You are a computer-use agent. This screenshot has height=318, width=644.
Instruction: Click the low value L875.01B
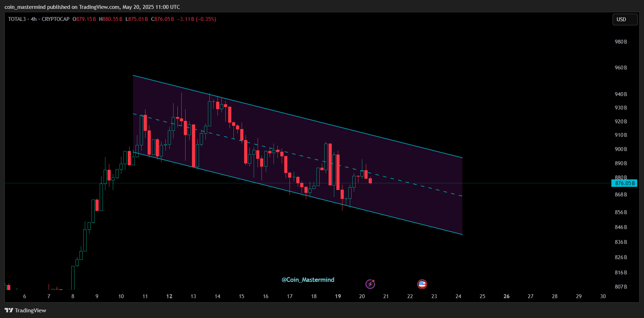[x=137, y=19]
